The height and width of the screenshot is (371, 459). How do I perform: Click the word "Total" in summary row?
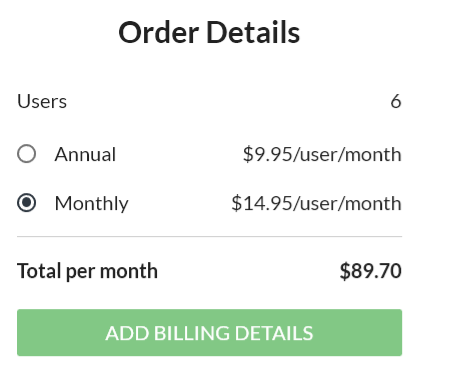pos(39,271)
